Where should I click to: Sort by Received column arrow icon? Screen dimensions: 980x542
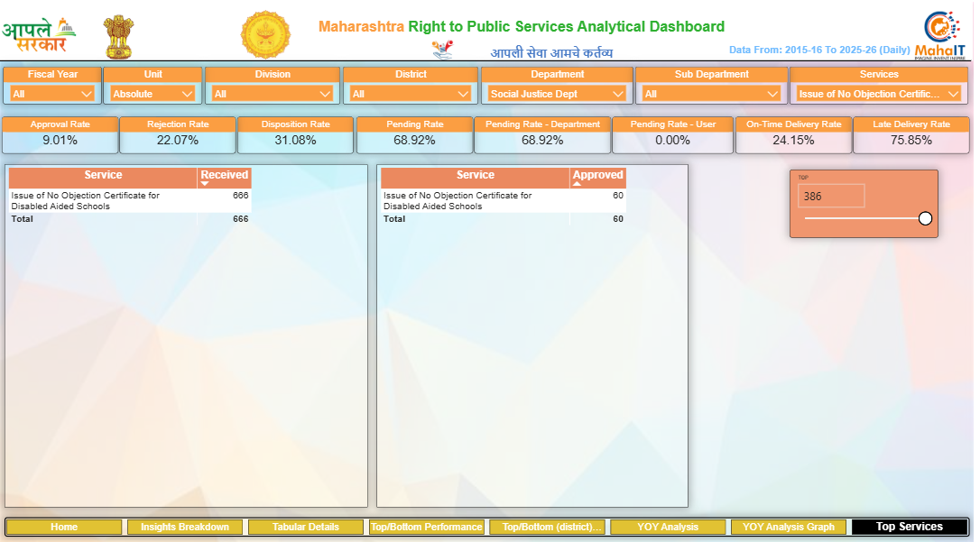[205, 184]
